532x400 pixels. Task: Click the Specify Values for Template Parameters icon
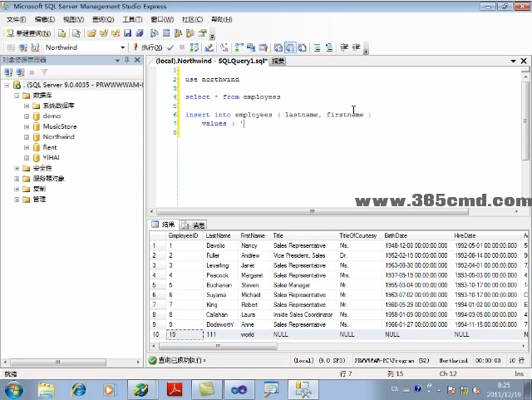pyautogui.click(x=224, y=47)
